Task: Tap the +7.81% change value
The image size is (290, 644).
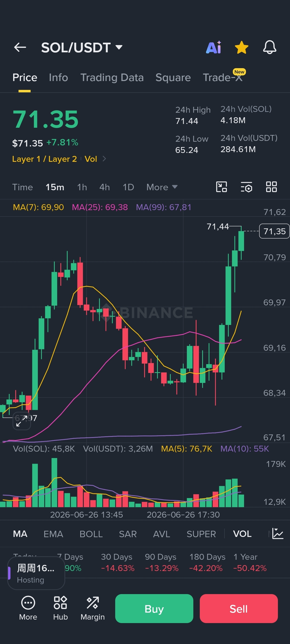Action: (x=62, y=142)
